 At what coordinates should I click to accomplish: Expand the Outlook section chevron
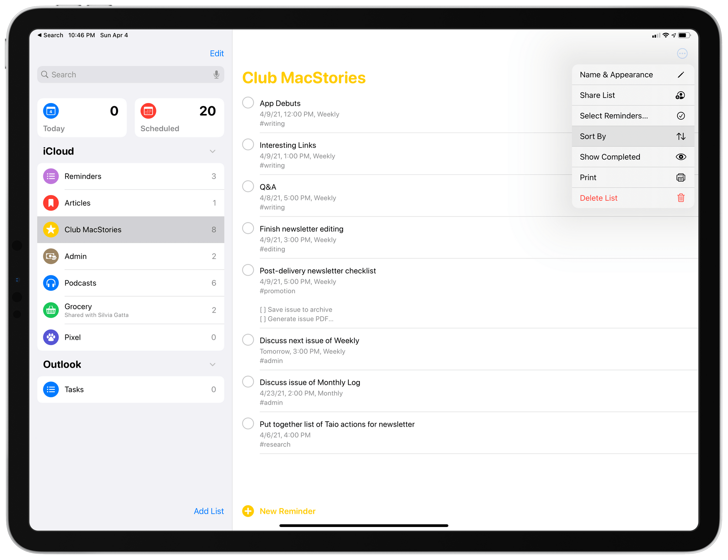214,363
